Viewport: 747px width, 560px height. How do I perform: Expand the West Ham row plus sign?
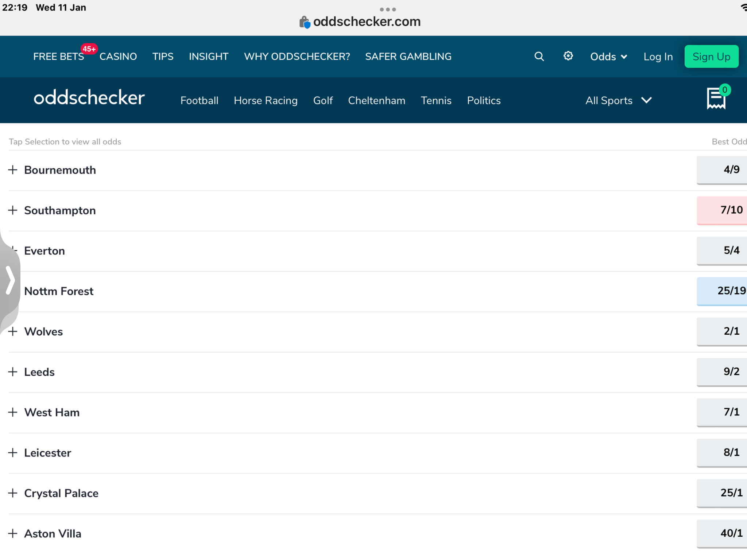[13, 412]
